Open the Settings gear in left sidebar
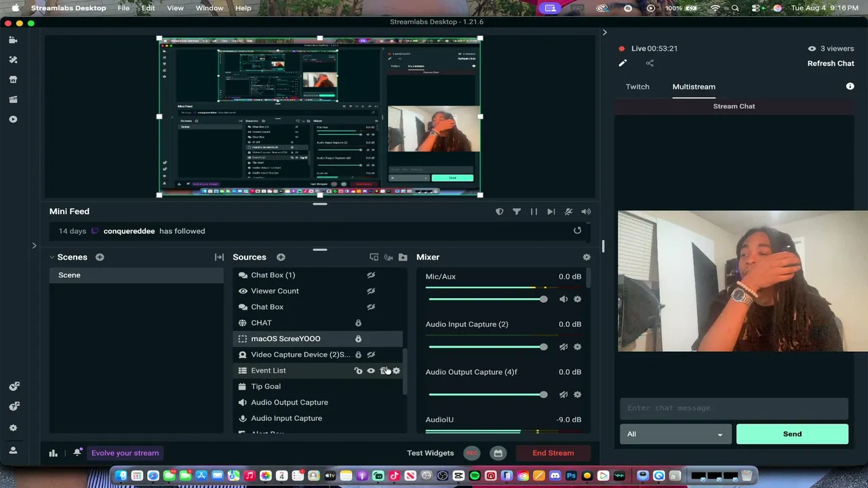Screen dimensions: 868x488 (13, 428)
